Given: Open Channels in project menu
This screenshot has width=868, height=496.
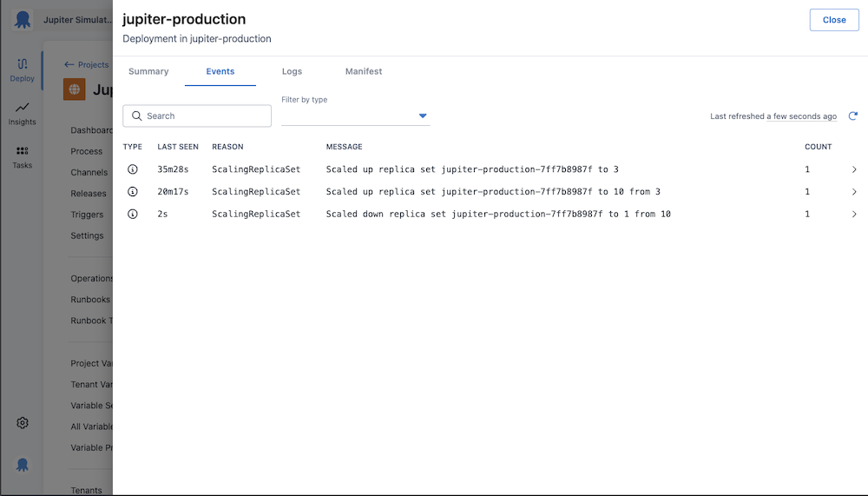Looking at the screenshot, I should click(89, 172).
